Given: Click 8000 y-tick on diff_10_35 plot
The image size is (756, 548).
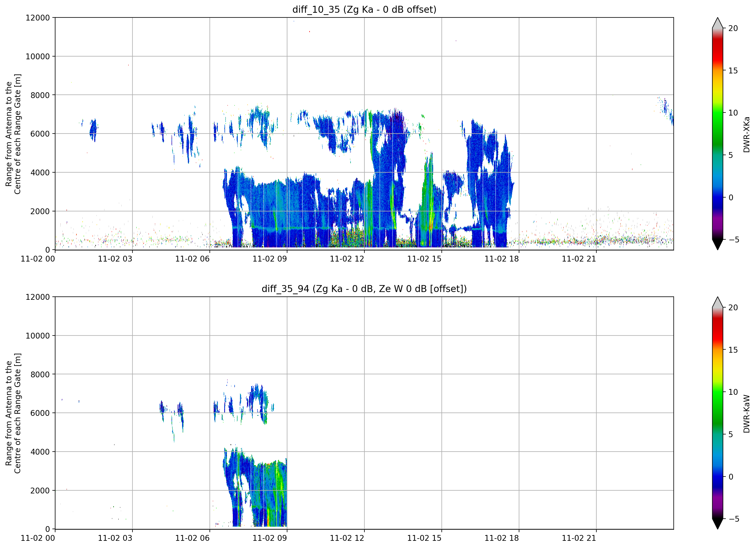Looking at the screenshot, I should [x=40, y=95].
